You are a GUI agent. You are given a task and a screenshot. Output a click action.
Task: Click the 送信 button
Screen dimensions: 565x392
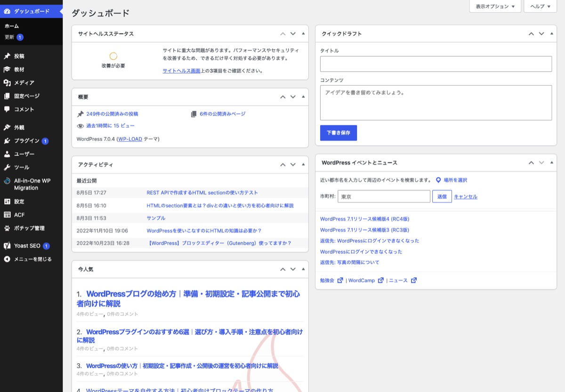pyautogui.click(x=442, y=197)
